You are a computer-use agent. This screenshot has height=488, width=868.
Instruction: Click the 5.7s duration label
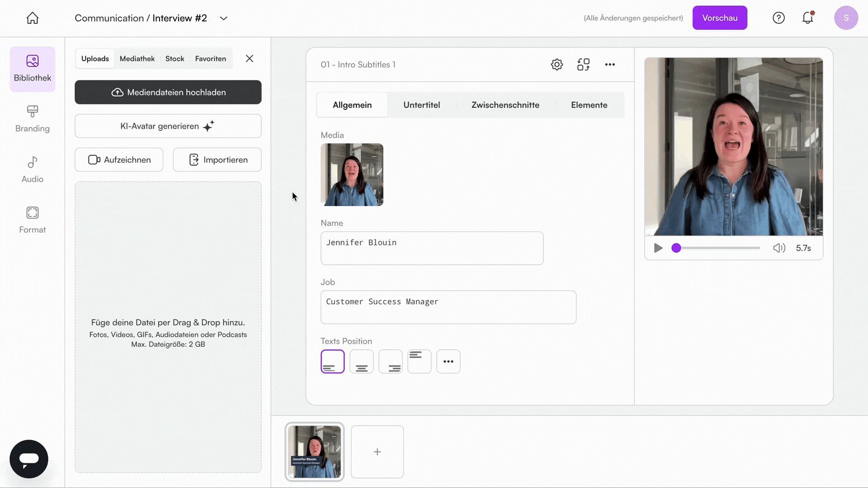(803, 248)
